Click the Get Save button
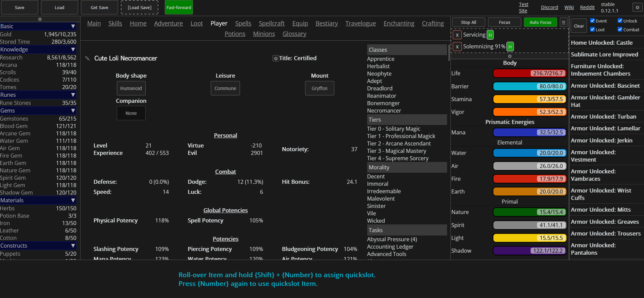644x298 pixels. coord(99,7)
